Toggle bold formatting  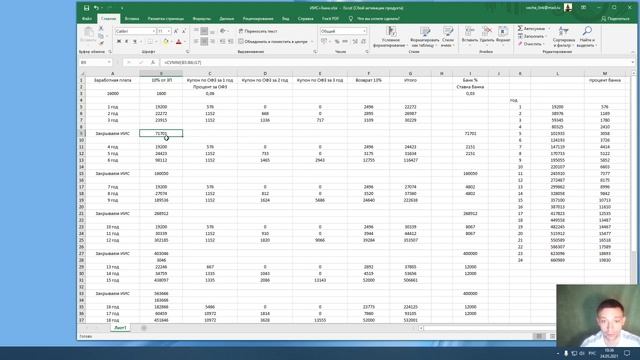pos(119,42)
